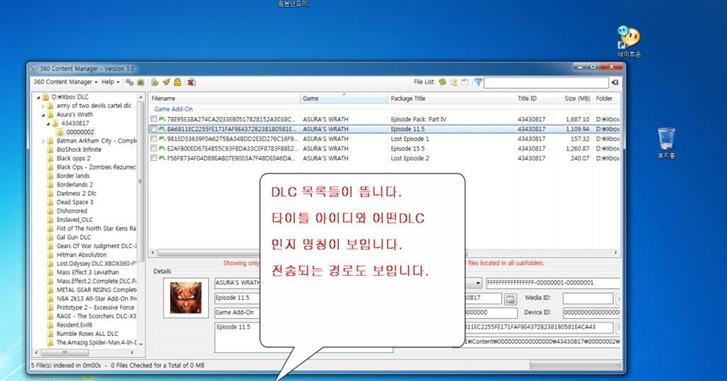The width and height of the screenshot is (727, 381).
Task: Click the chain link toolbar icon
Action: click(129, 82)
